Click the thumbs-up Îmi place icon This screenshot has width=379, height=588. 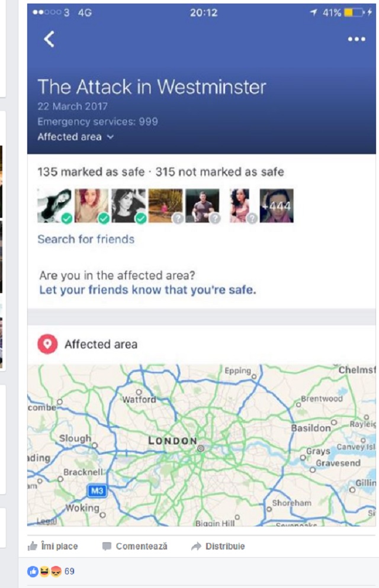[x=33, y=546]
